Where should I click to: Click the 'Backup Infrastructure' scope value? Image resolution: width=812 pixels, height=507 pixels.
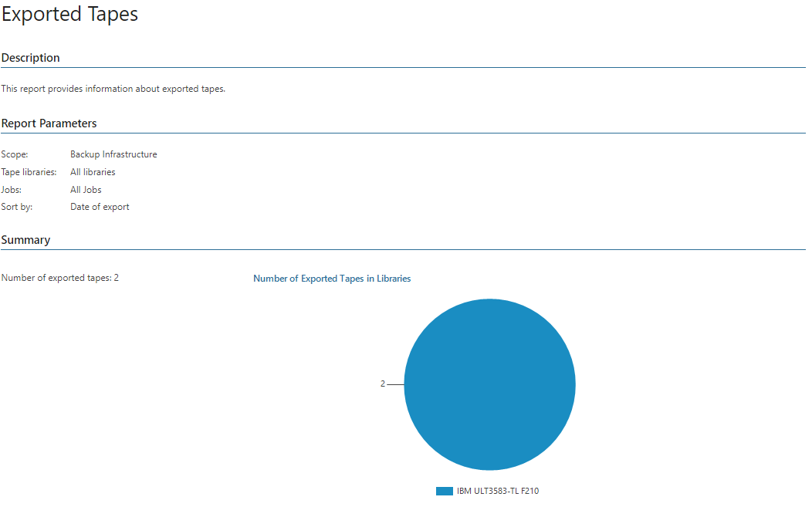(x=113, y=154)
